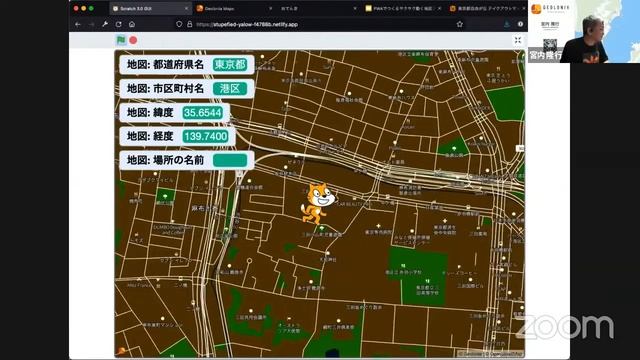
Task: Switch to the PWA browser tab
Action: pos(402,8)
